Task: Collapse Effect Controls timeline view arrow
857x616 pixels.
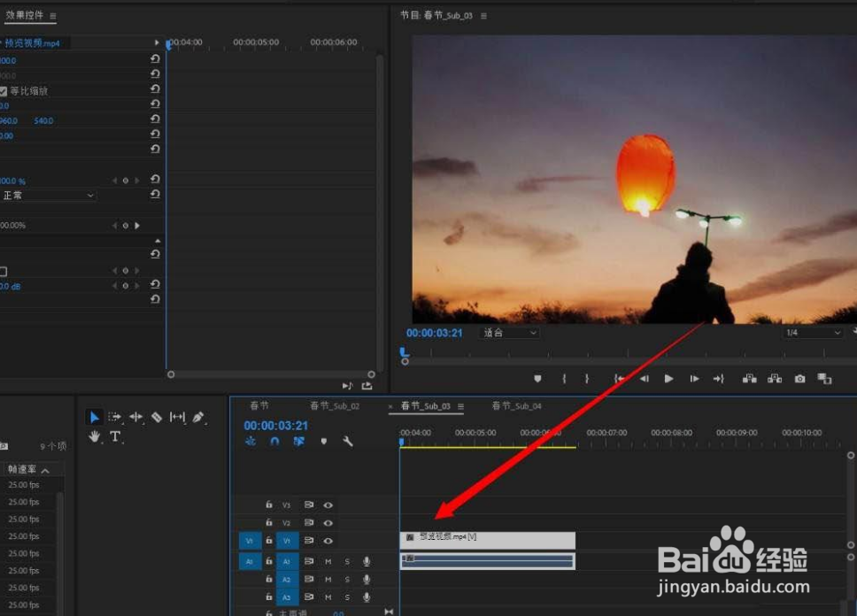Action: pos(157,42)
